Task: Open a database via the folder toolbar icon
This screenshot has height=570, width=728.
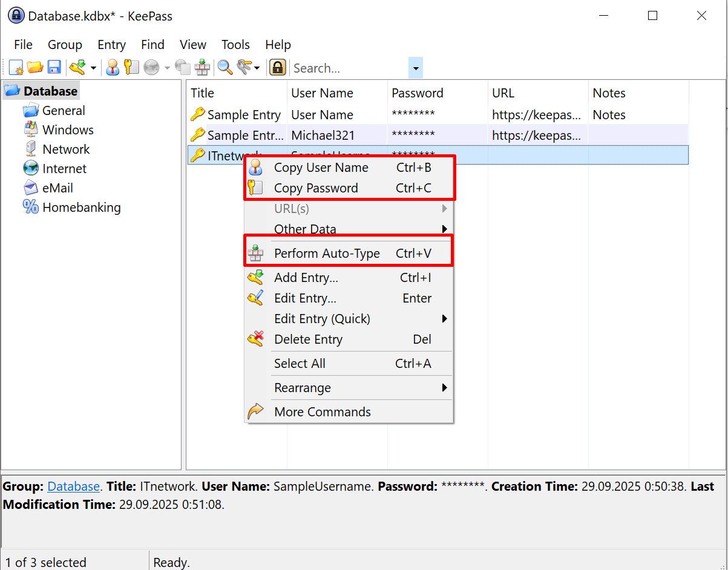Action: pos(35,67)
